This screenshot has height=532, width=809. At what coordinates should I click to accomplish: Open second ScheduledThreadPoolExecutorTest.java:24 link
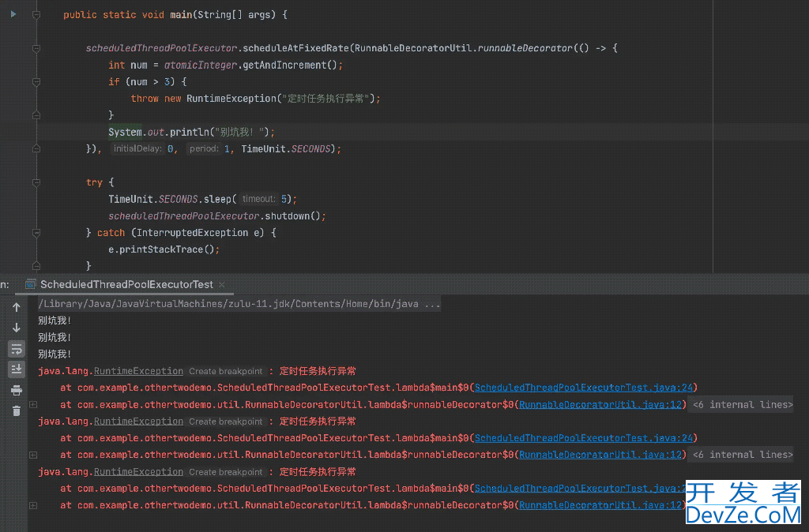[584, 438]
